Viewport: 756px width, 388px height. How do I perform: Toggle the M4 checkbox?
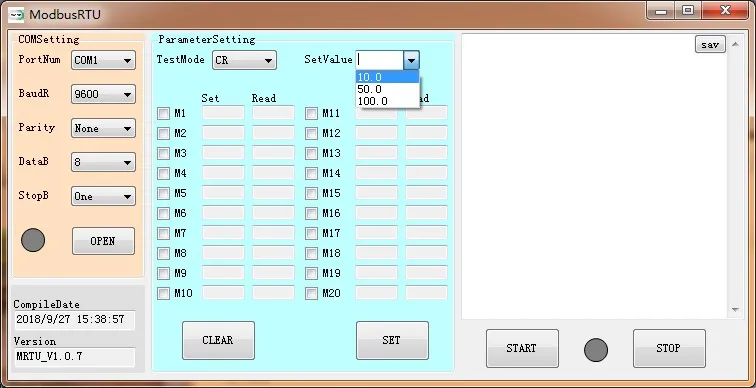pyautogui.click(x=163, y=174)
